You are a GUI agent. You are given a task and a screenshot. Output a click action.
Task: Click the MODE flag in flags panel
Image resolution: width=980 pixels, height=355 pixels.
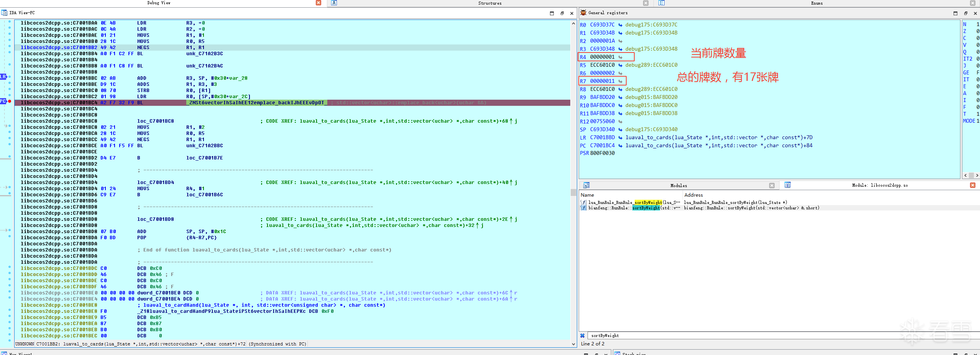pos(969,121)
